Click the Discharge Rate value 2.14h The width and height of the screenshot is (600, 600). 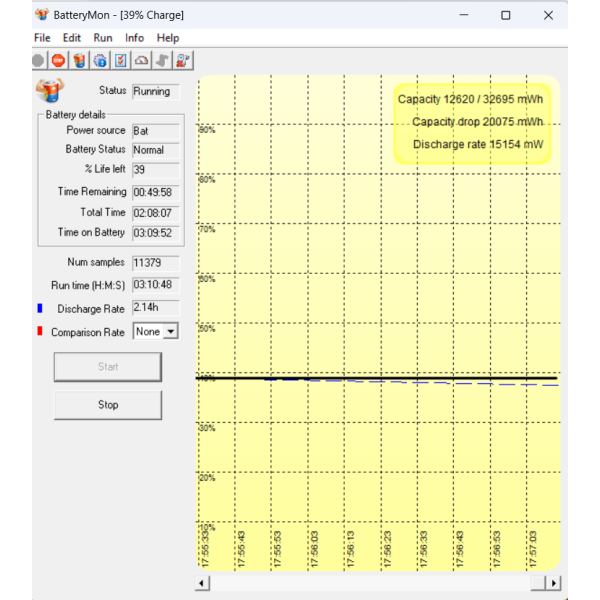coord(156,308)
